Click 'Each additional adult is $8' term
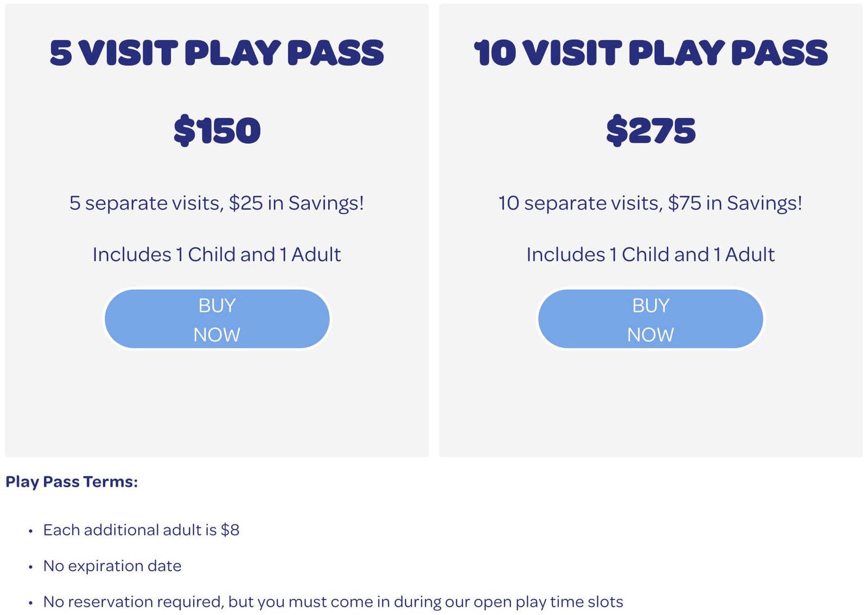 tap(141, 530)
